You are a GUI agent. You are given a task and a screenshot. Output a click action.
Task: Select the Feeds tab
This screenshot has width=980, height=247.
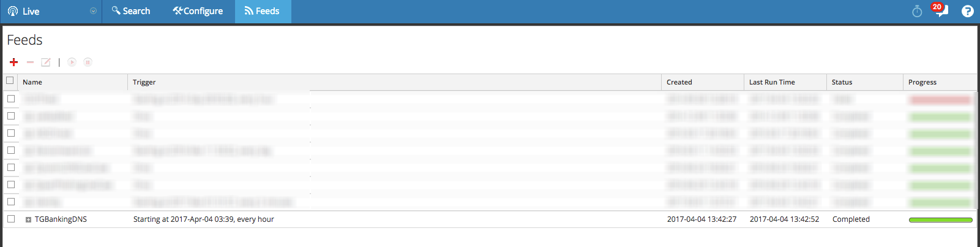(x=262, y=11)
